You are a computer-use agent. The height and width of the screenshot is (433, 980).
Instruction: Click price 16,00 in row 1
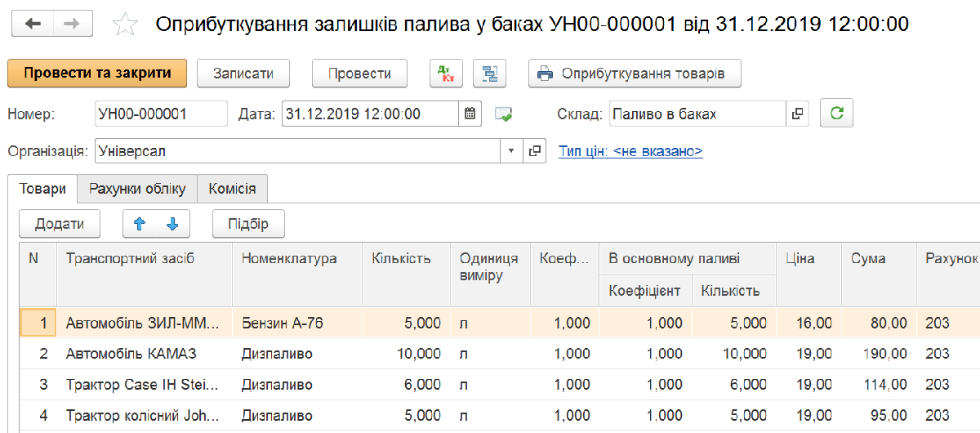tap(809, 324)
